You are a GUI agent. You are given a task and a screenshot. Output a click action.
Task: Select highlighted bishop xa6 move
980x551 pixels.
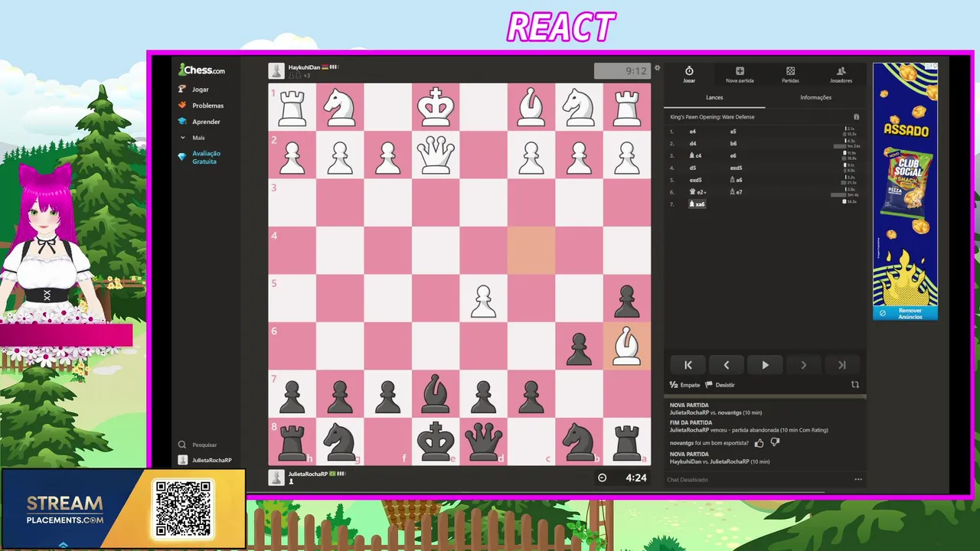(697, 204)
